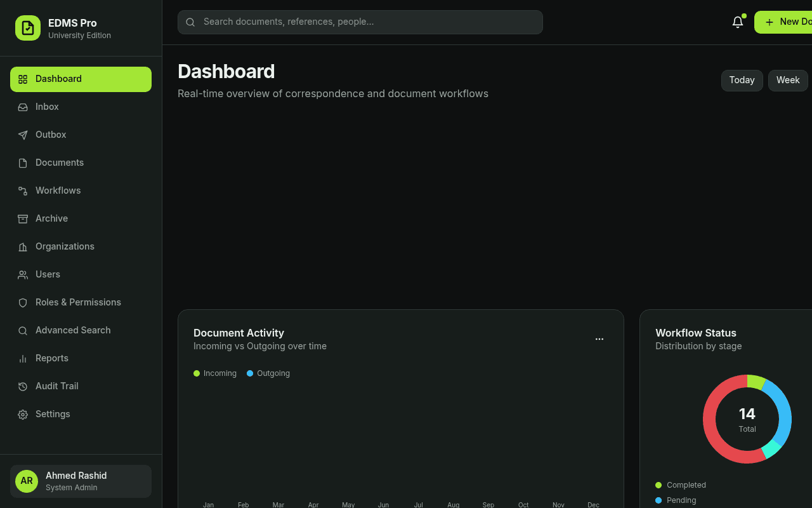Toggle the Completed legend item
This screenshot has height=508, width=812.
[681, 485]
